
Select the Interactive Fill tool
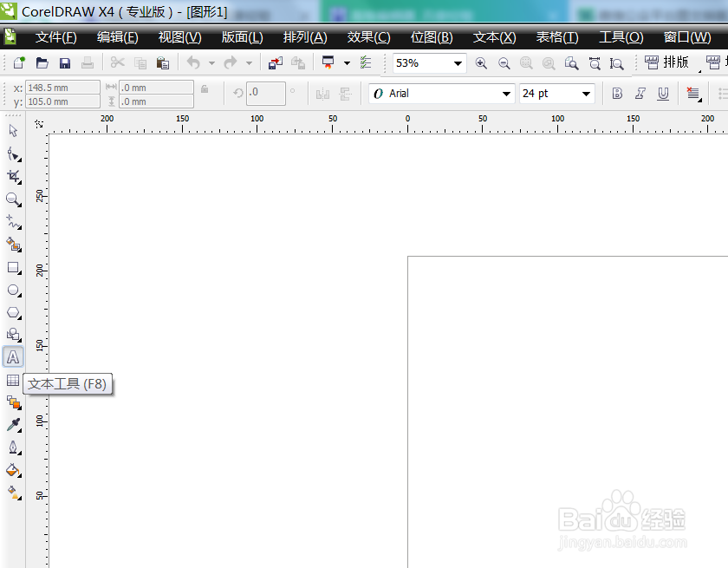pyautogui.click(x=14, y=493)
